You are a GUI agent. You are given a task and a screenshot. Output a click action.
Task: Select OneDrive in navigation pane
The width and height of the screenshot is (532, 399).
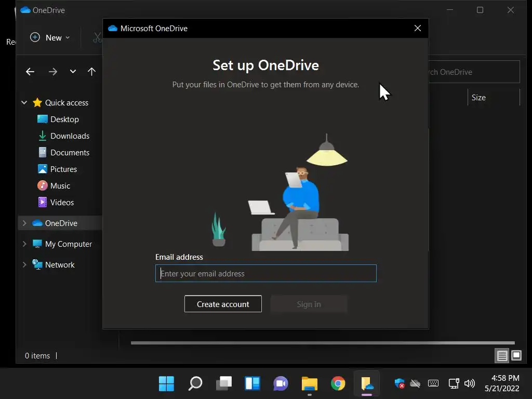pyautogui.click(x=61, y=223)
